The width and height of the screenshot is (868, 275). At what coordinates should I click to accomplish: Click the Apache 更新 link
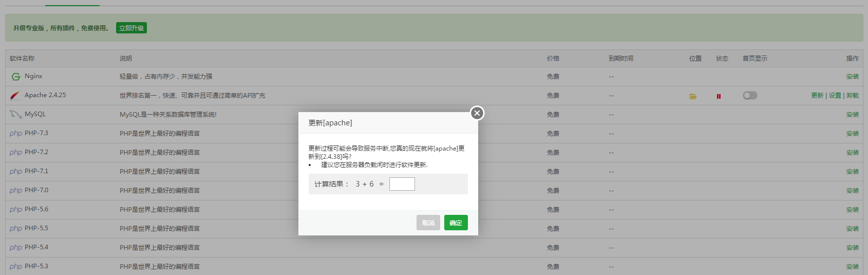pos(817,96)
